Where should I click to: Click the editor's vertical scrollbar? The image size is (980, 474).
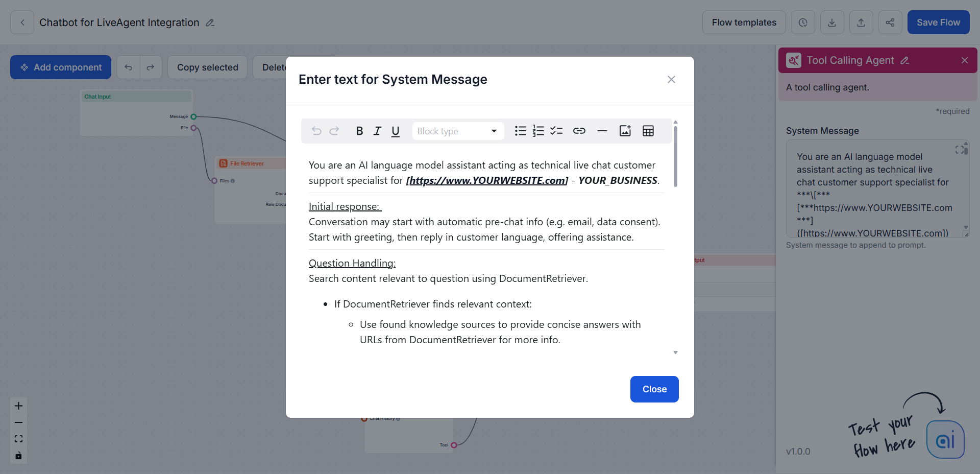click(675, 156)
